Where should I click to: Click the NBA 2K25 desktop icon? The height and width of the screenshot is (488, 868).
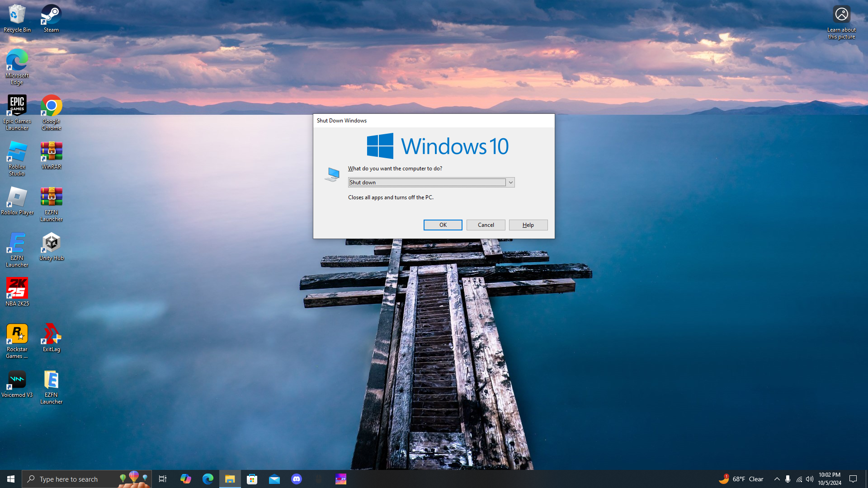17,292
